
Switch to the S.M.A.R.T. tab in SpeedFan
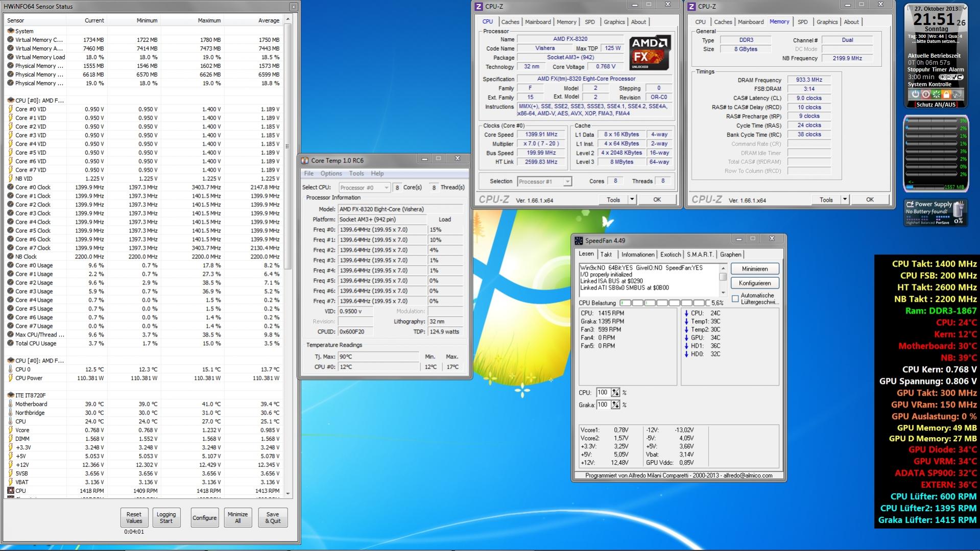[700, 255]
